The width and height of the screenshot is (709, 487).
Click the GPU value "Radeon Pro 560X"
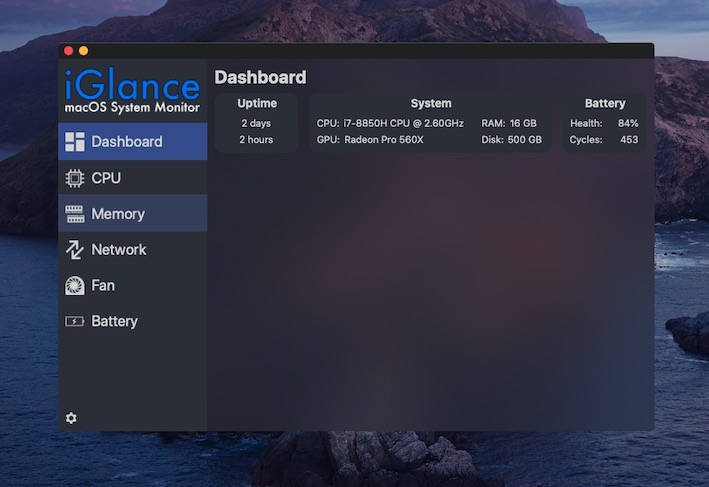click(x=384, y=140)
